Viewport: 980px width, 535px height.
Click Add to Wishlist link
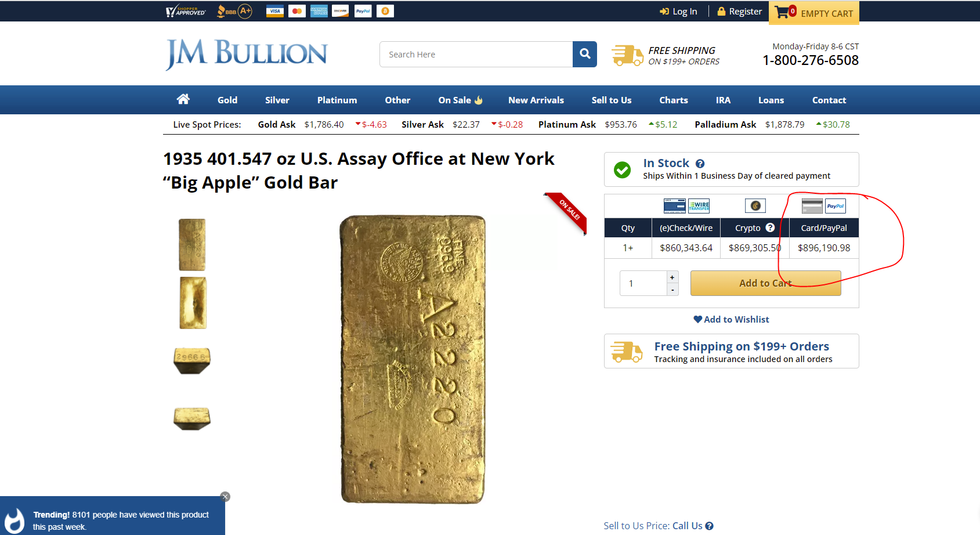[x=732, y=319]
